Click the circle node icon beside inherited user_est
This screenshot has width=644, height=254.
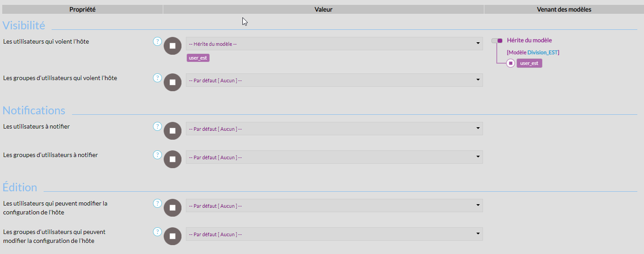click(511, 63)
